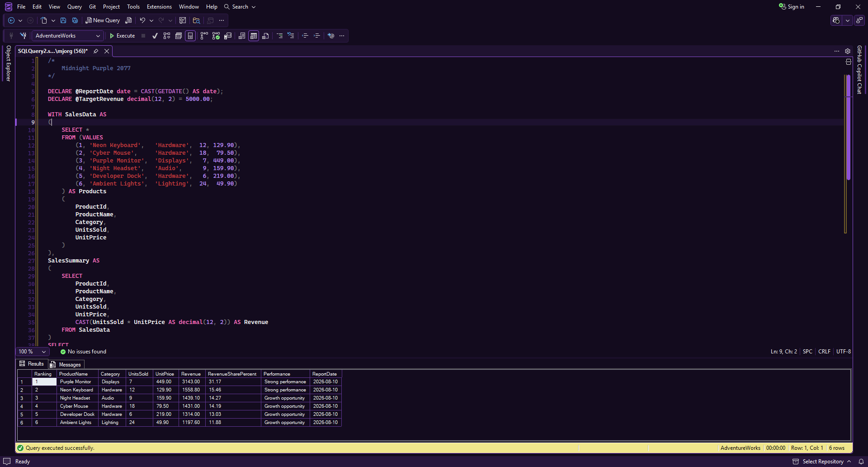Image resolution: width=868 pixels, height=467 pixels.
Task: Uncomment the selected lines
Action: 291,36
